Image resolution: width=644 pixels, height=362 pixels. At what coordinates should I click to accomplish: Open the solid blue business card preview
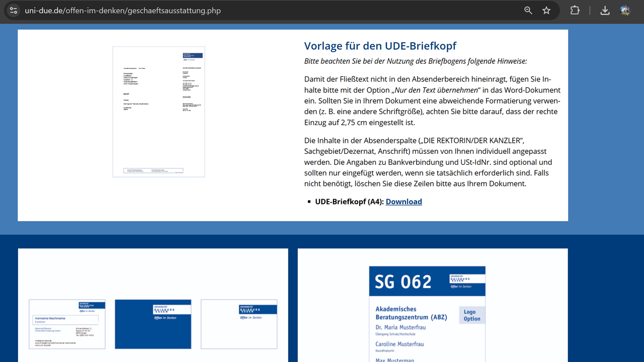(153, 324)
